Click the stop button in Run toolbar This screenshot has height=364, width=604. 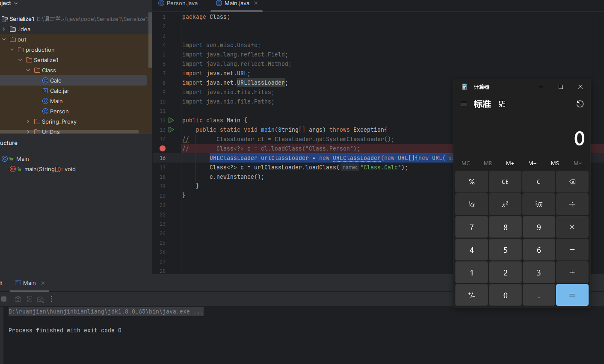click(4, 299)
